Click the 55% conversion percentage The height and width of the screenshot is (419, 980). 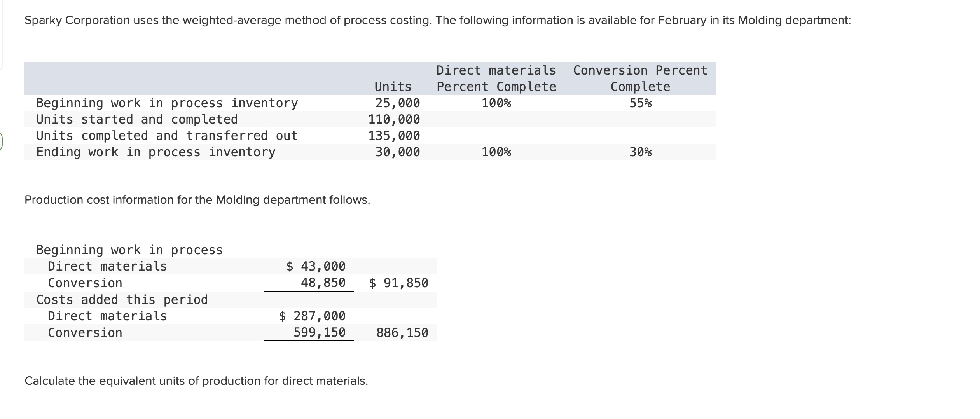641,103
